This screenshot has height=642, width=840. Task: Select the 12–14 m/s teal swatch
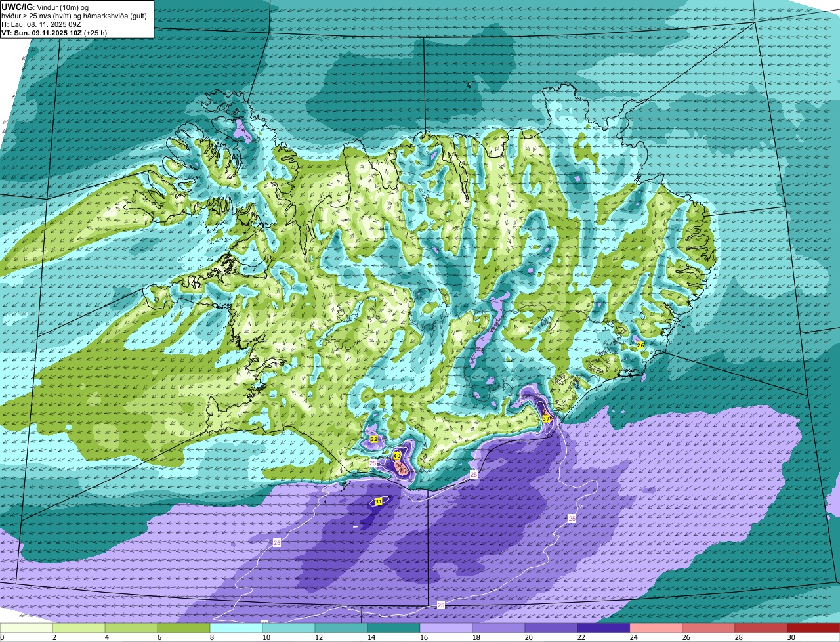(341, 628)
